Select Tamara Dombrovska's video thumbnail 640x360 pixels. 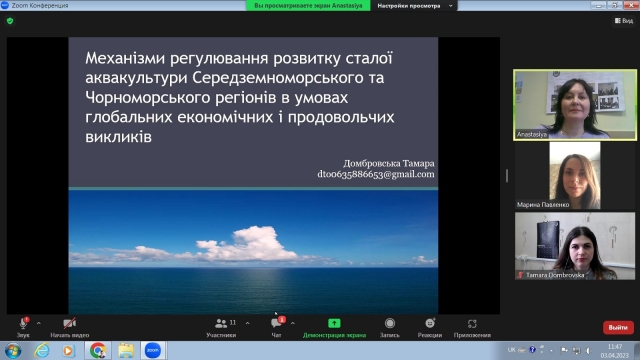click(575, 246)
